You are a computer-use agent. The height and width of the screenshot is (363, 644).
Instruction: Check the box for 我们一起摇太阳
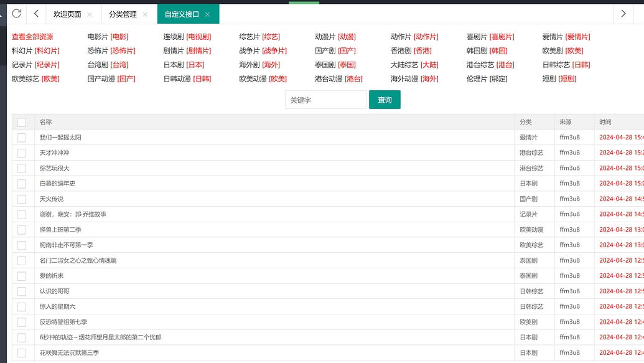point(22,138)
